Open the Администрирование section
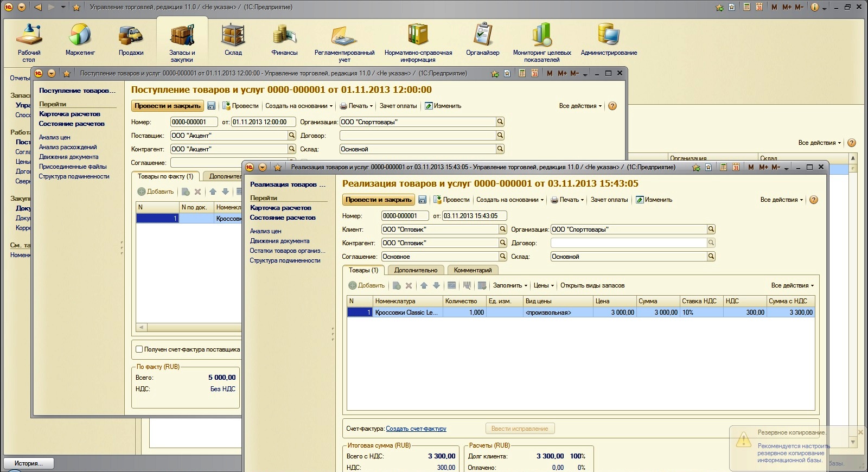This screenshot has height=472, width=868. pos(609,40)
